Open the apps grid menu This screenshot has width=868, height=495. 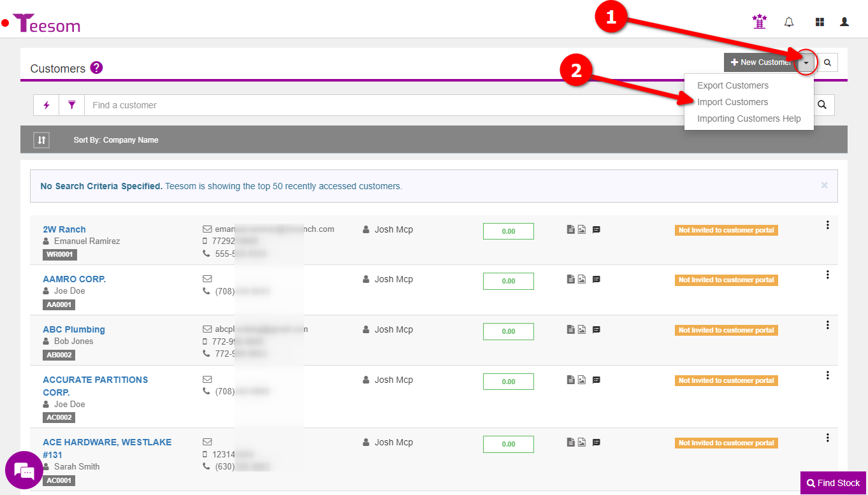[x=820, y=22]
